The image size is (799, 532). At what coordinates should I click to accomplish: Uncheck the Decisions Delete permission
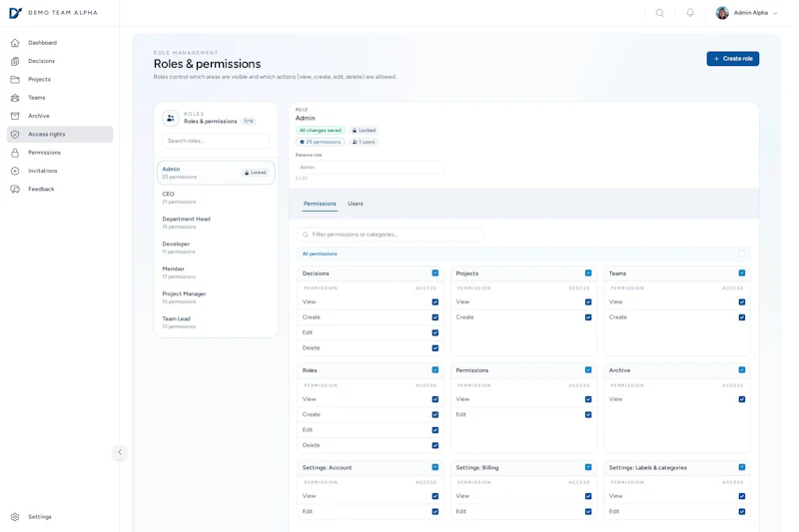(435, 348)
